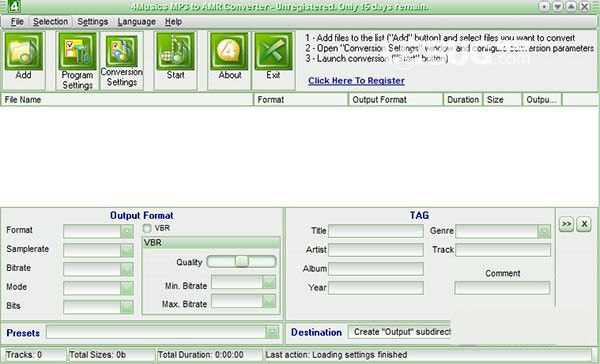Click the truncated Outpu... column header
Viewport: 600px width, 364px height.
(x=542, y=100)
